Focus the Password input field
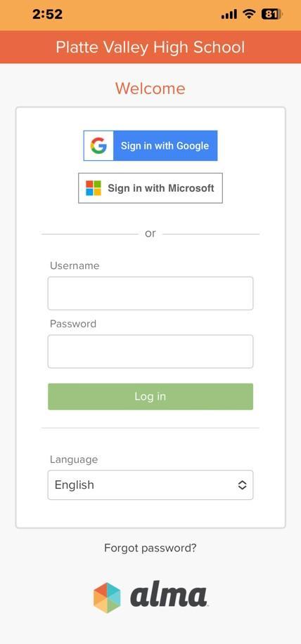The width and height of the screenshot is (301, 644). click(150, 352)
